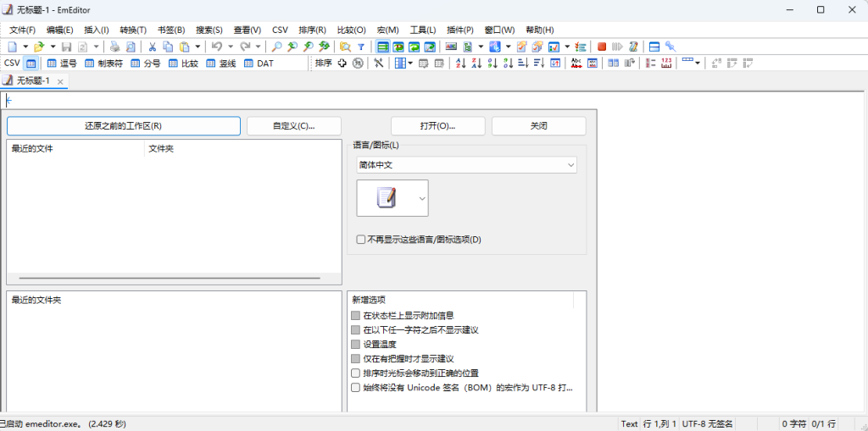
Task: Click the 还原之前的工作区(R) button
Action: 124,125
